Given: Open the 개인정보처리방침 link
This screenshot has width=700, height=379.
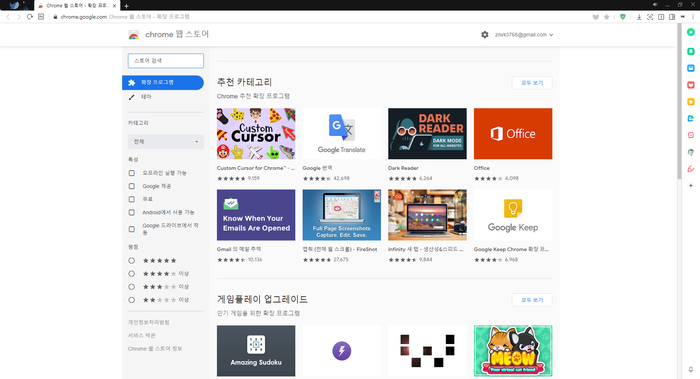Looking at the screenshot, I should (x=149, y=322).
